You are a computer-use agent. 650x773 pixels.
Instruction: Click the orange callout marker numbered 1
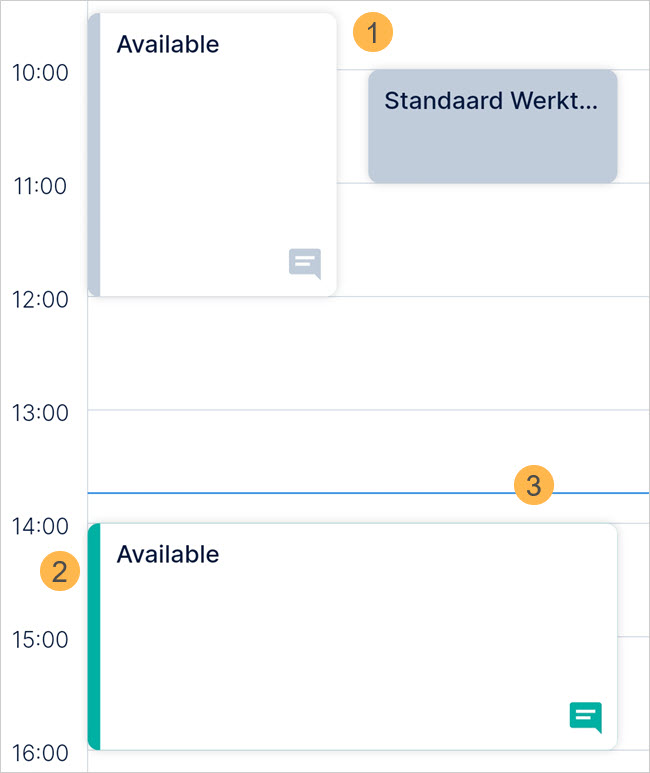[373, 33]
